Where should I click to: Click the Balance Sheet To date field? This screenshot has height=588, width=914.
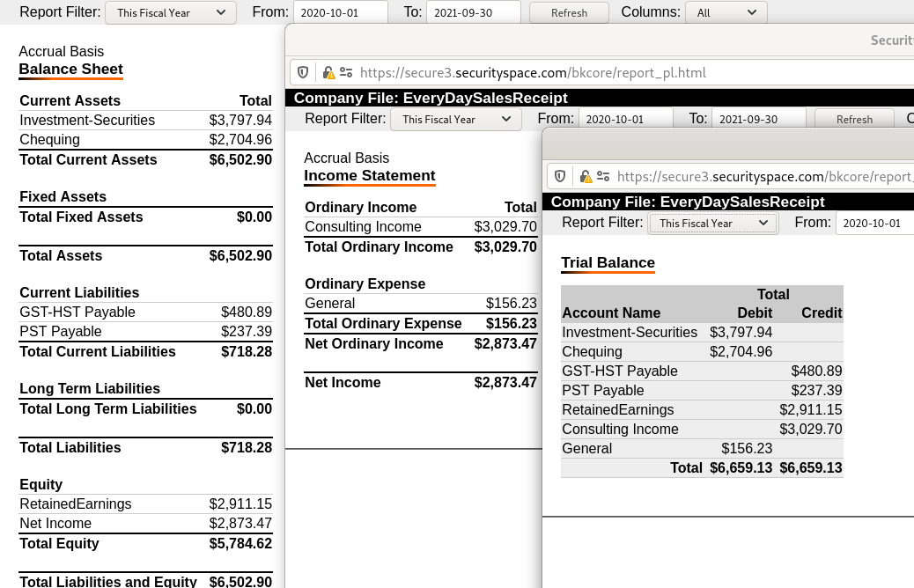tap(473, 12)
